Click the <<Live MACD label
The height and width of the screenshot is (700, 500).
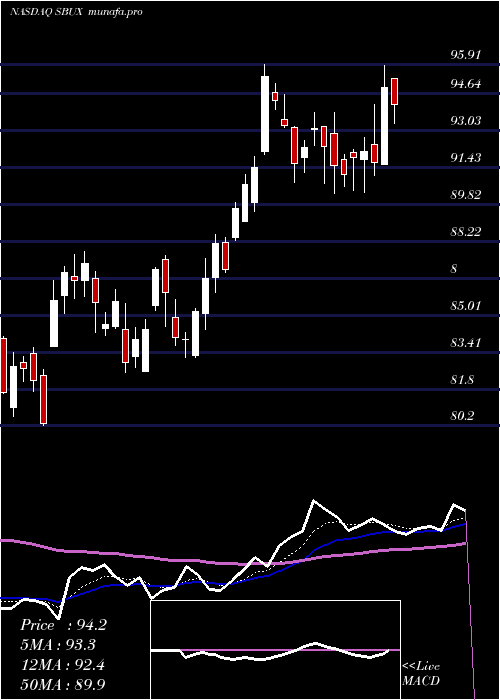point(421,674)
